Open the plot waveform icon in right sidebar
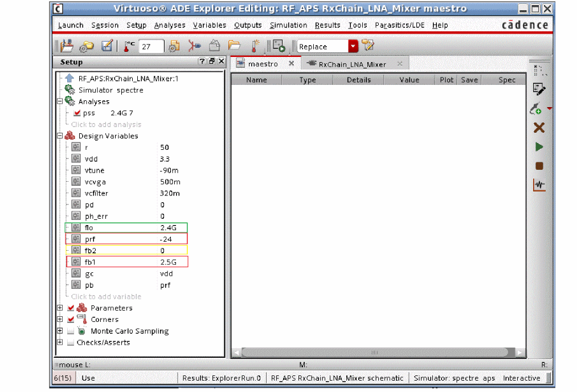Screen dimensions: 577x392 [x=539, y=185]
